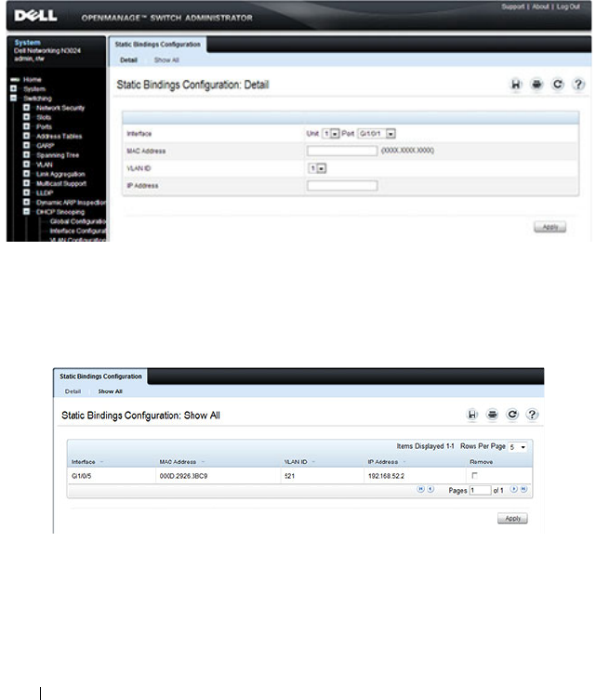The image size is (596, 700).
Task: Collapse the Switching tree node
Action: [x=13, y=99]
